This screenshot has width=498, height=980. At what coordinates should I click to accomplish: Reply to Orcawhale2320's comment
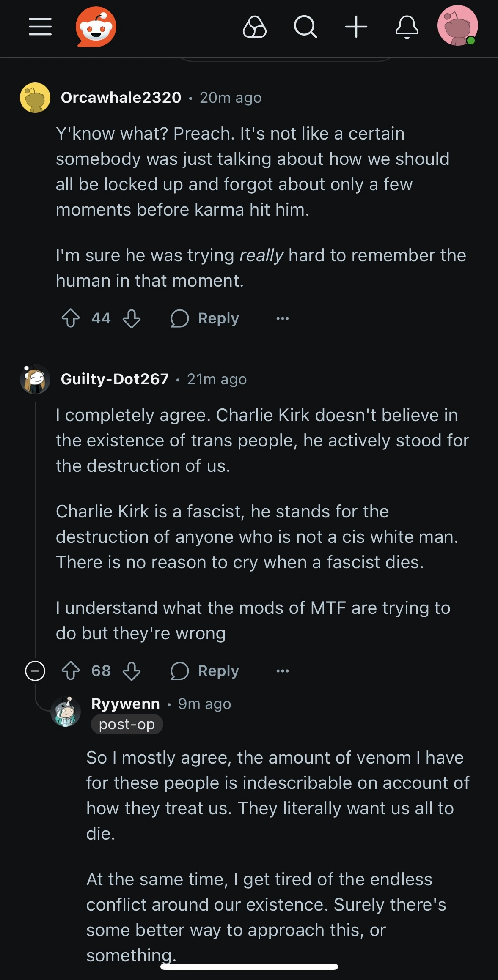(x=205, y=318)
